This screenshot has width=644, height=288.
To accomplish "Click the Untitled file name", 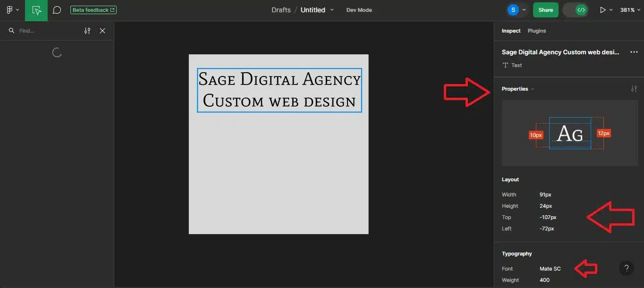I will (x=313, y=10).
